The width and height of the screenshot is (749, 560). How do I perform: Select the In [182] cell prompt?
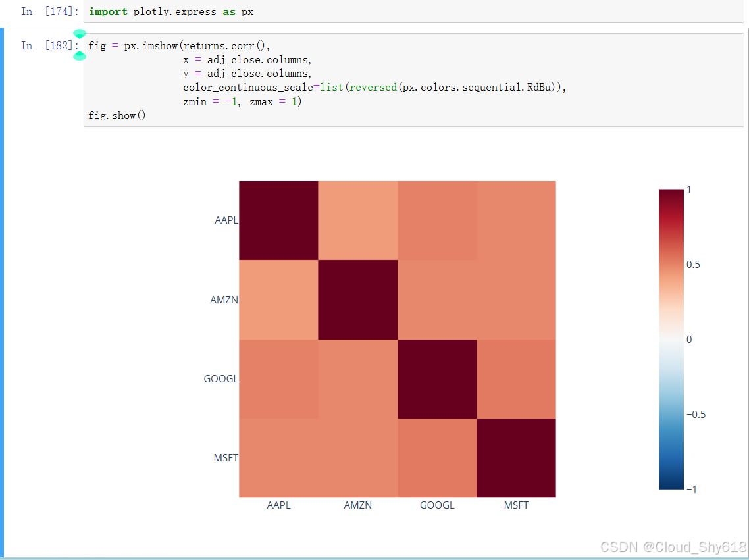(49, 45)
